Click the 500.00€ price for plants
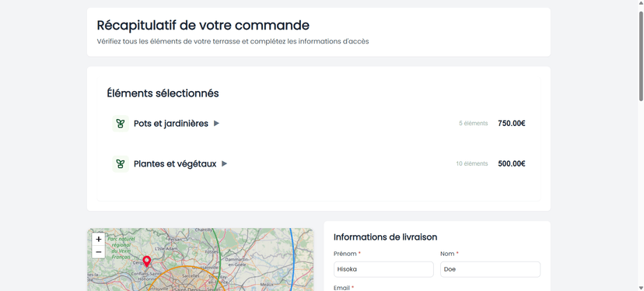Screen dimensions: 644x291 [x=511, y=163]
